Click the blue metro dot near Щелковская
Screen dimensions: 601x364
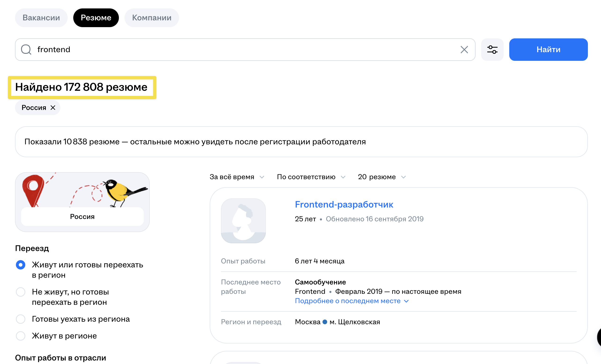coord(325,322)
